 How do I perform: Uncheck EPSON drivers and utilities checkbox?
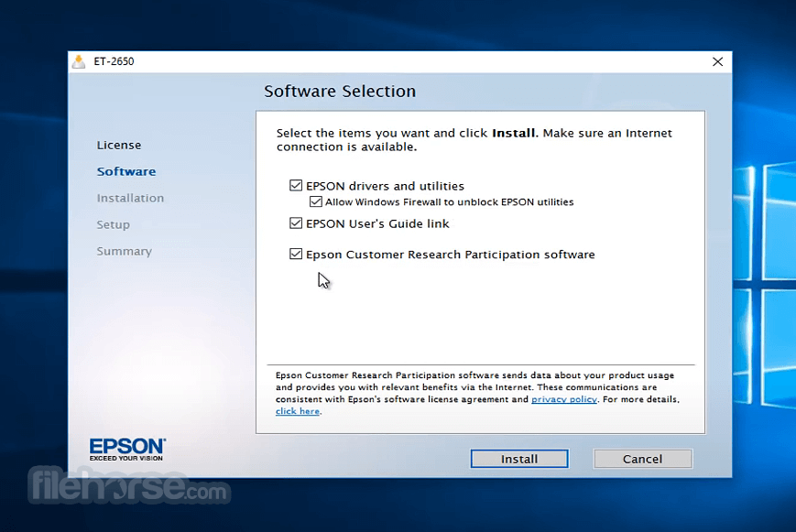[296, 185]
